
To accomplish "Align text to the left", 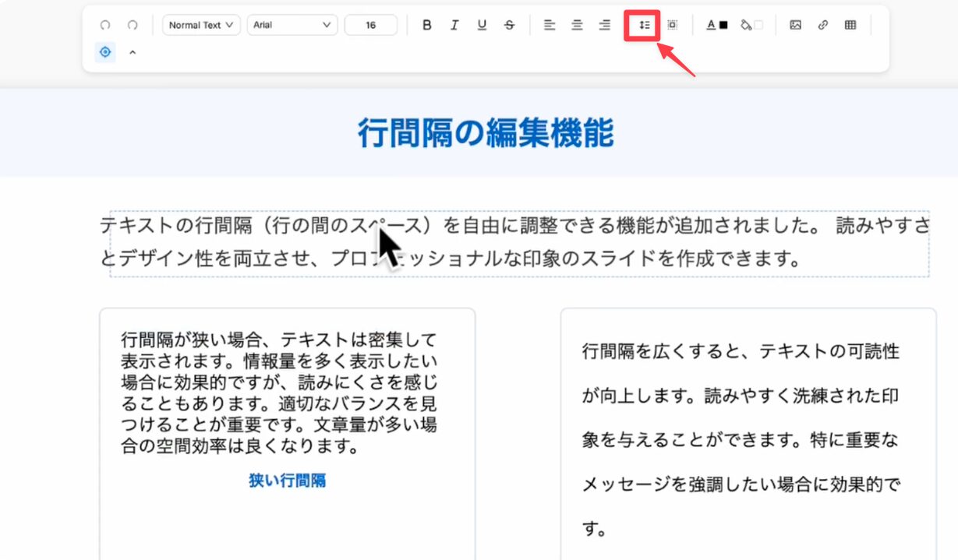I will 550,25.
